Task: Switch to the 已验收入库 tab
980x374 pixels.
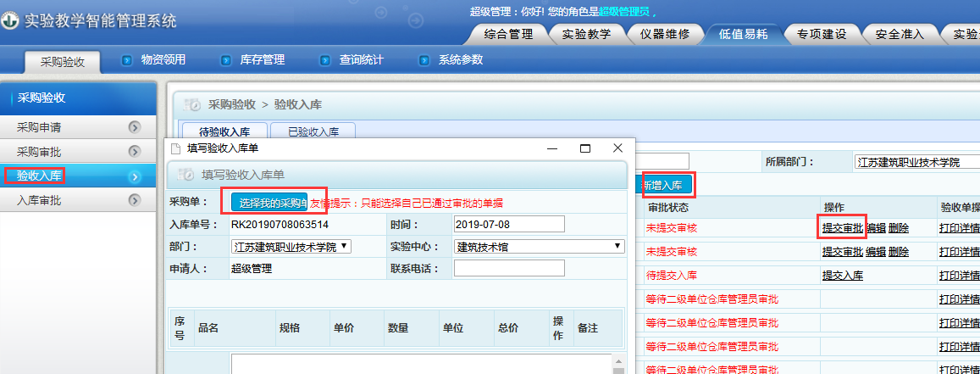Action: [x=313, y=132]
